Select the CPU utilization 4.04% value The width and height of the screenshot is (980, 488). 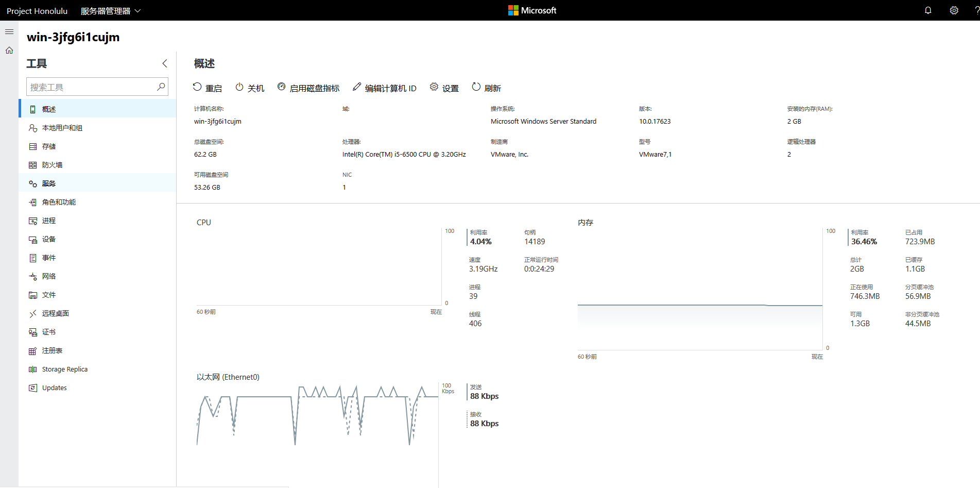(481, 242)
